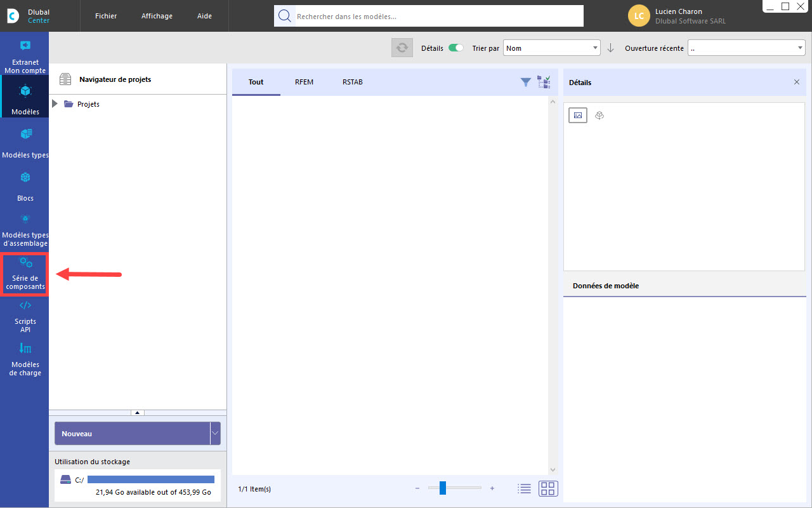Screen dimensions: 812x508
Task: Toggle the Détails switch off
Action: pyautogui.click(x=456, y=48)
